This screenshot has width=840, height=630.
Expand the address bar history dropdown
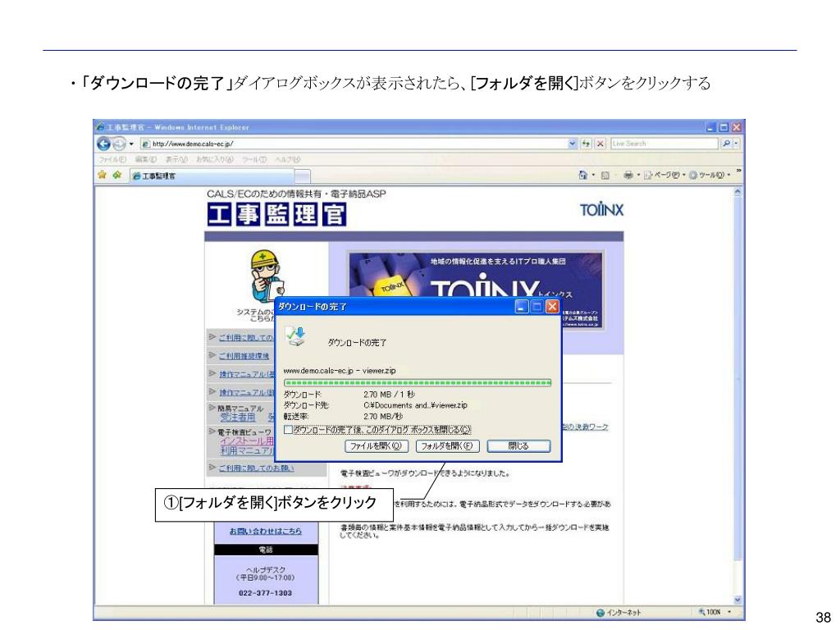pos(572,144)
